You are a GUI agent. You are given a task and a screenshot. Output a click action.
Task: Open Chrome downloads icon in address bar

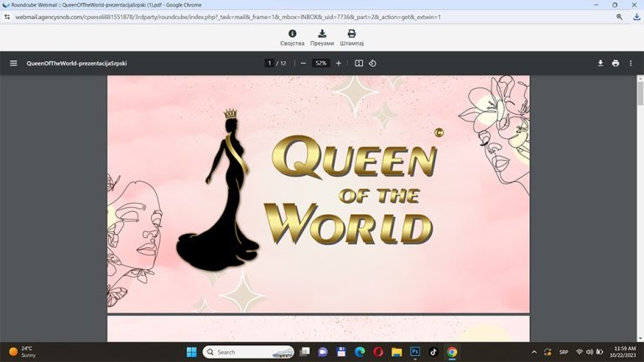(636, 17)
